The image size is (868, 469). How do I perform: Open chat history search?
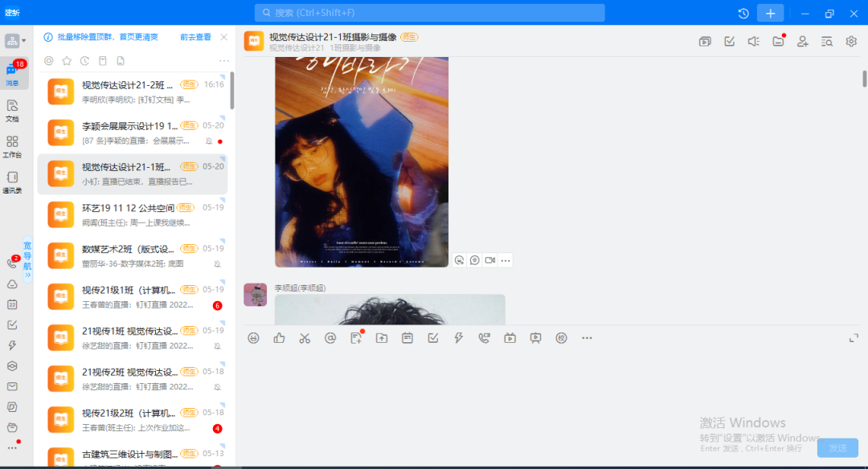[x=826, y=41]
